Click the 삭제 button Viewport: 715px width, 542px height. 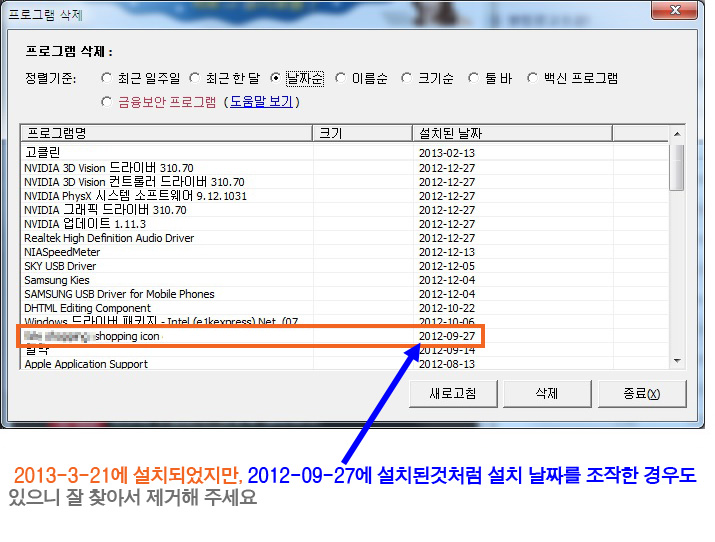coord(545,393)
